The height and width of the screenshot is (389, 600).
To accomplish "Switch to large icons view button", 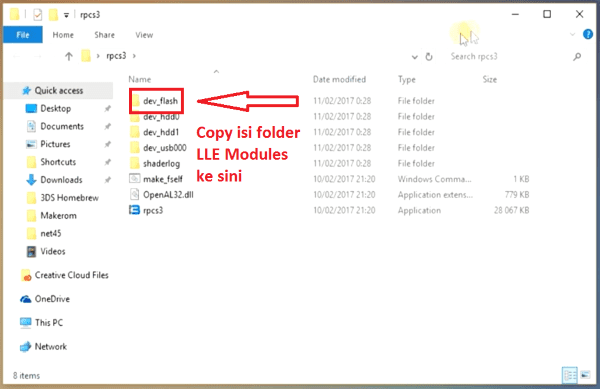I will tap(585, 375).
